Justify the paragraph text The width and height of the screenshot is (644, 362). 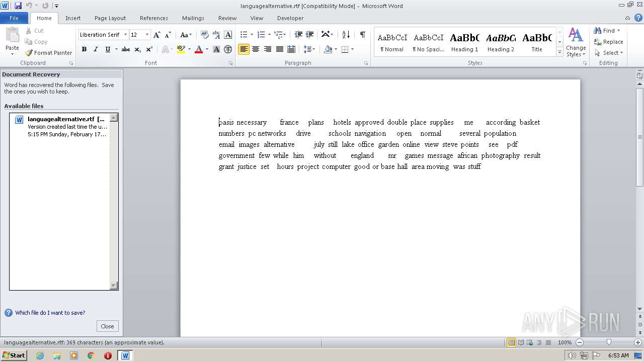[x=279, y=49]
